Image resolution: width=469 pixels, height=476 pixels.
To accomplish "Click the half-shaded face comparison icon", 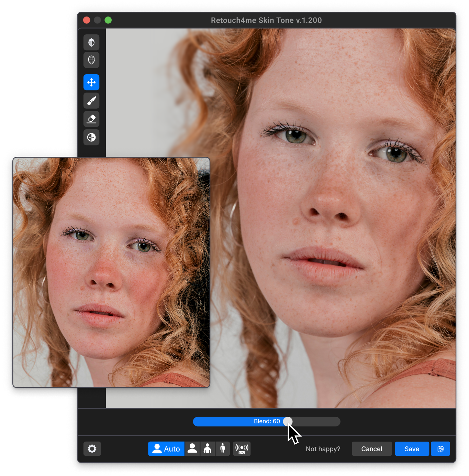I will (91, 42).
